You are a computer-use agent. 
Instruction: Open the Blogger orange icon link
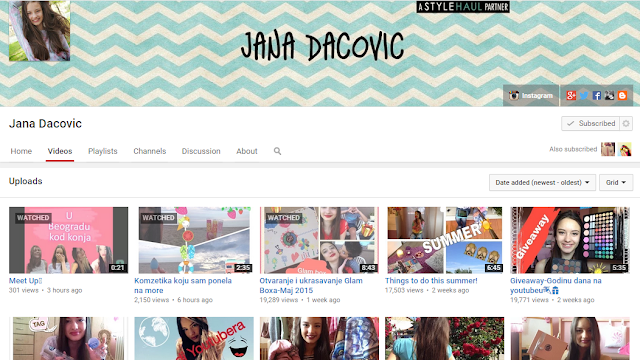pos(622,96)
